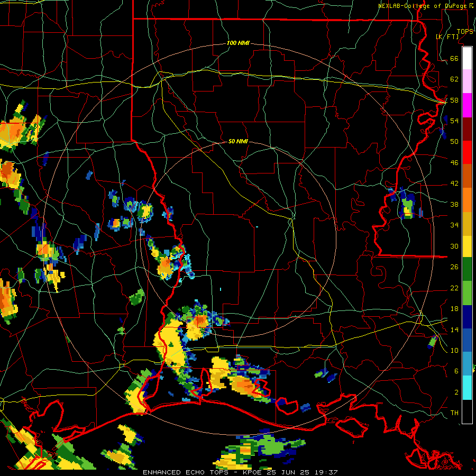The image size is (476, 476).
Task: Click the bright red swatch in the legend
Action: 467,152
